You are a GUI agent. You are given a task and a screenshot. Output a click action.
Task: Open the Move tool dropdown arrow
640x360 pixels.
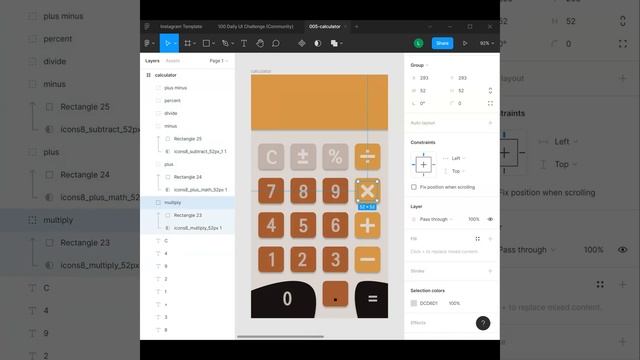point(175,44)
